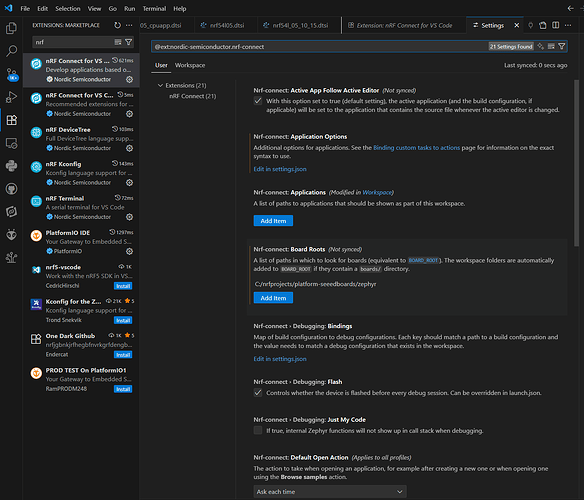Open Run and Debug view
The height and width of the screenshot is (500, 584).
click(x=11, y=97)
